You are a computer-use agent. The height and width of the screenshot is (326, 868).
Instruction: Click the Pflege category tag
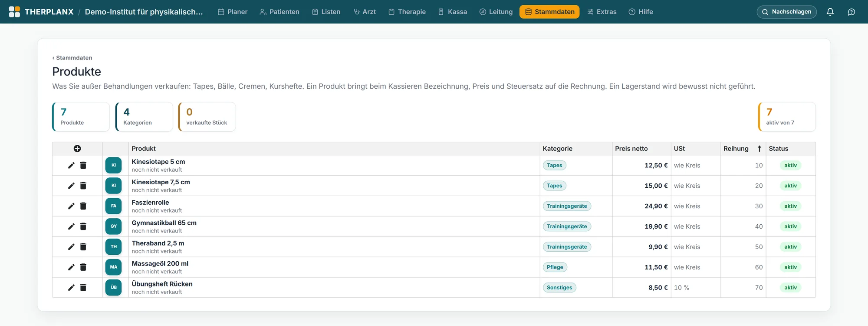click(x=555, y=267)
